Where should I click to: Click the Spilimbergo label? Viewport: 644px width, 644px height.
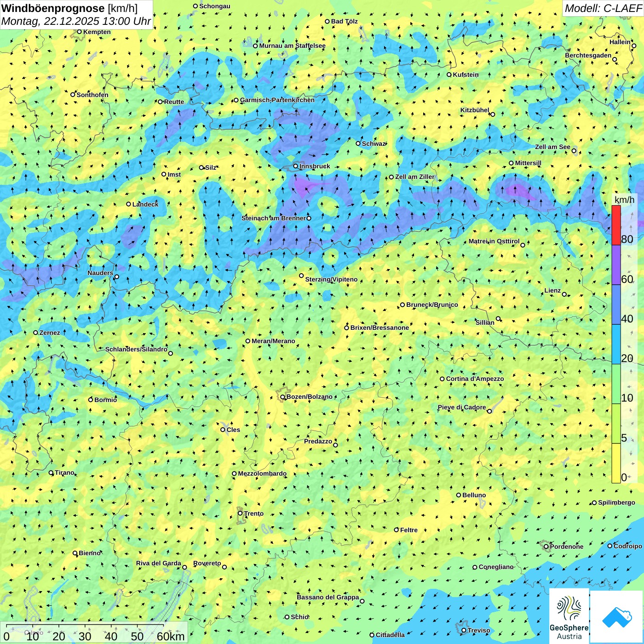[616, 502]
